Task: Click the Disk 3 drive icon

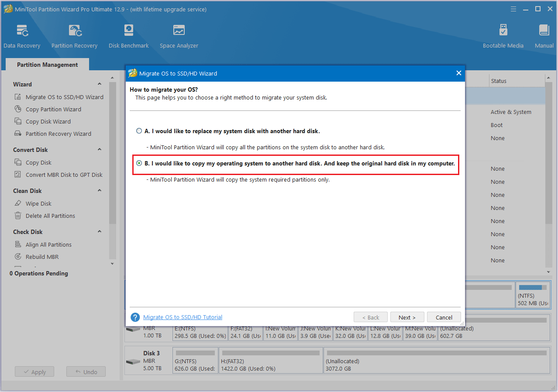Action: point(133,362)
